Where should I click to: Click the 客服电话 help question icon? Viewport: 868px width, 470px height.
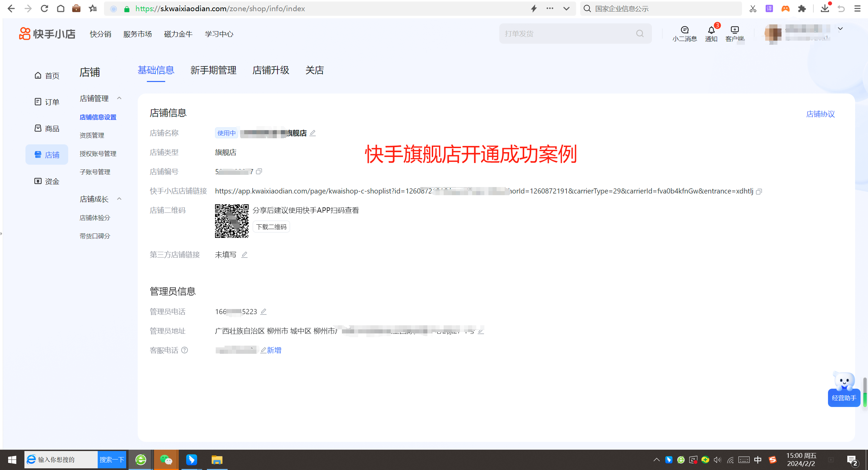coord(185,350)
